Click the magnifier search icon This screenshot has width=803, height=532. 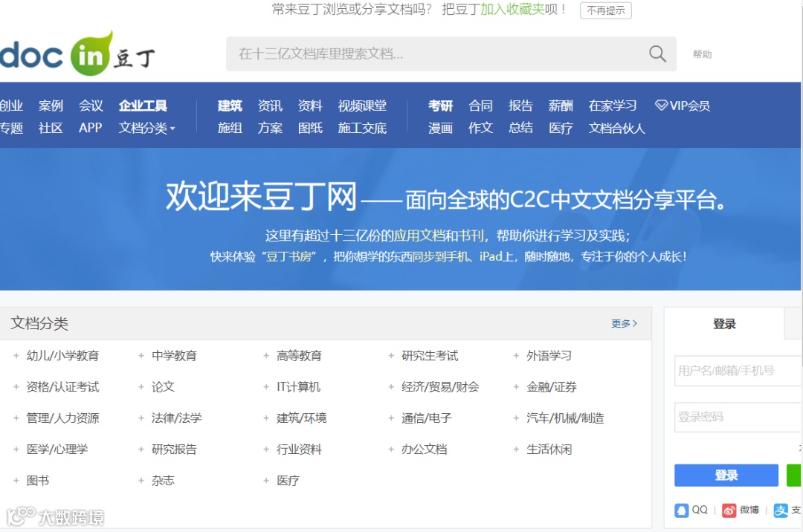click(x=657, y=53)
